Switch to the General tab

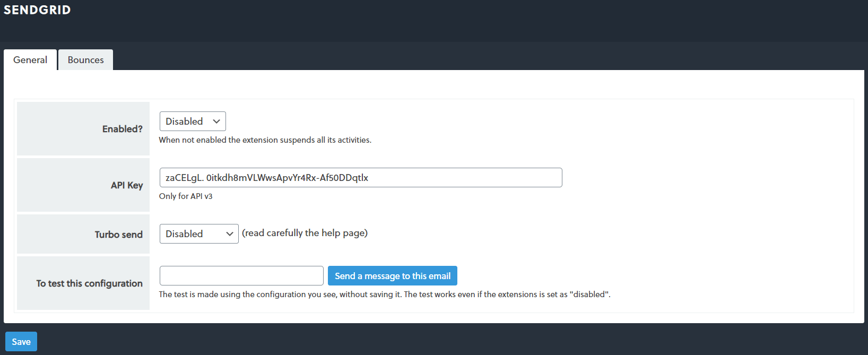(30, 60)
